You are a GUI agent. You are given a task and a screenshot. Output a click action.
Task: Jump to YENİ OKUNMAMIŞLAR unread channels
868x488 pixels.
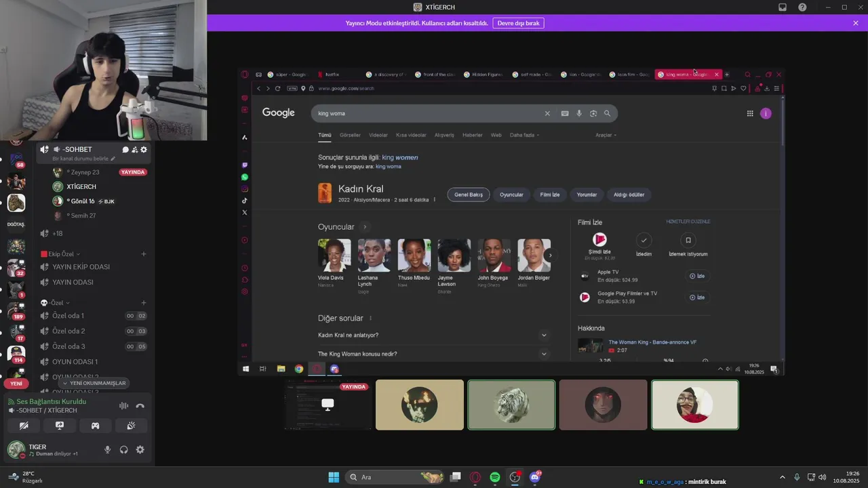click(94, 383)
